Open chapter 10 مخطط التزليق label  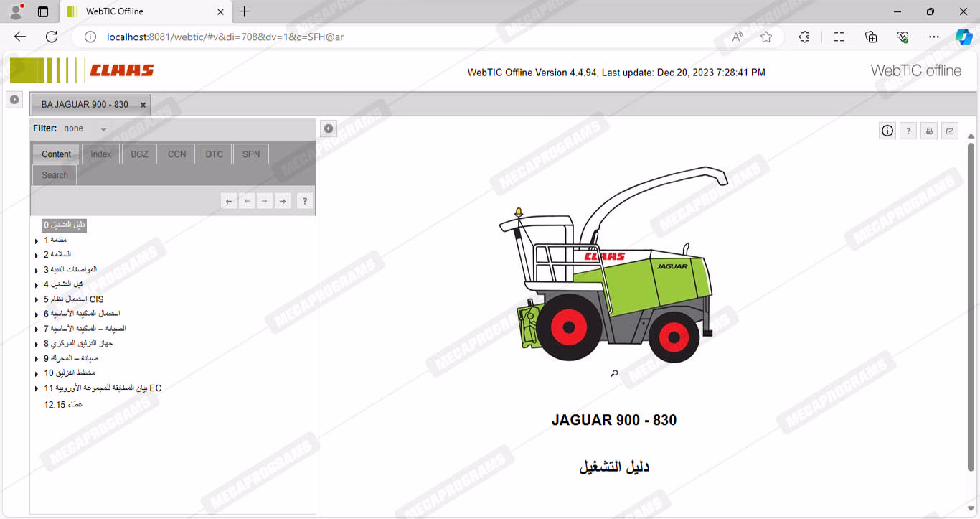[70, 373]
